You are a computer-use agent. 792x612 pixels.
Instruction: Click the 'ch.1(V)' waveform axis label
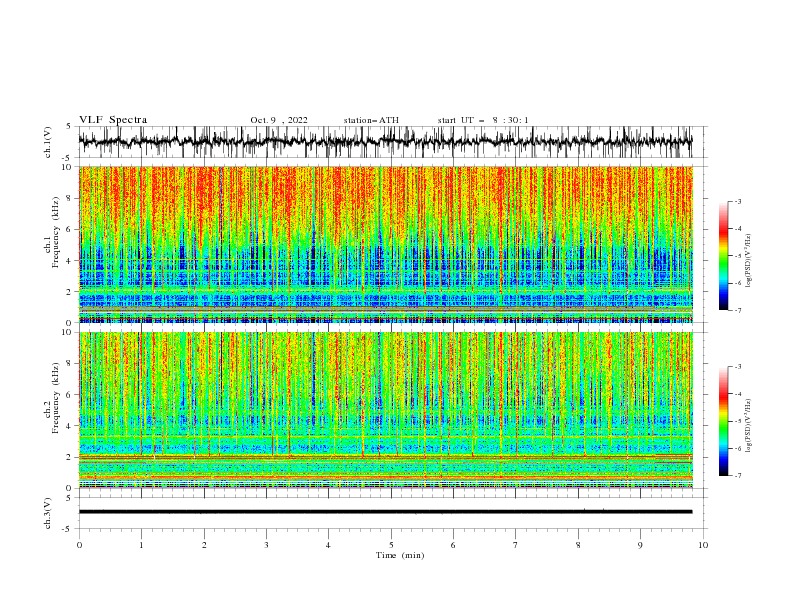(x=48, y=142)
